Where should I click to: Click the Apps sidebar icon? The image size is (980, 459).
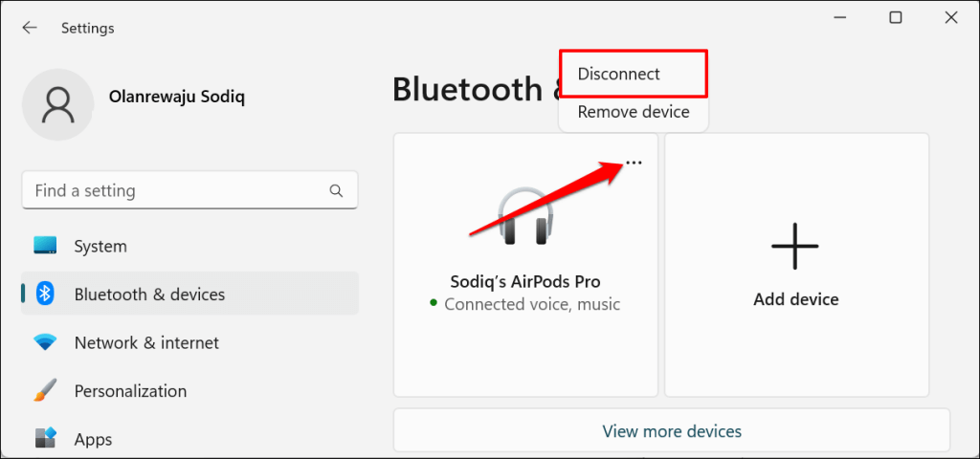coord(45,439)
